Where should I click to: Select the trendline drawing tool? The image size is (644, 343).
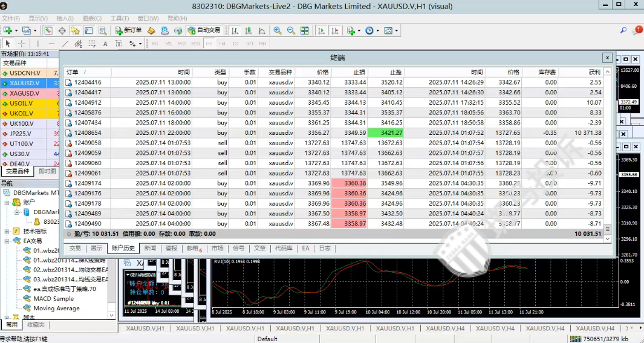point(65,44)
